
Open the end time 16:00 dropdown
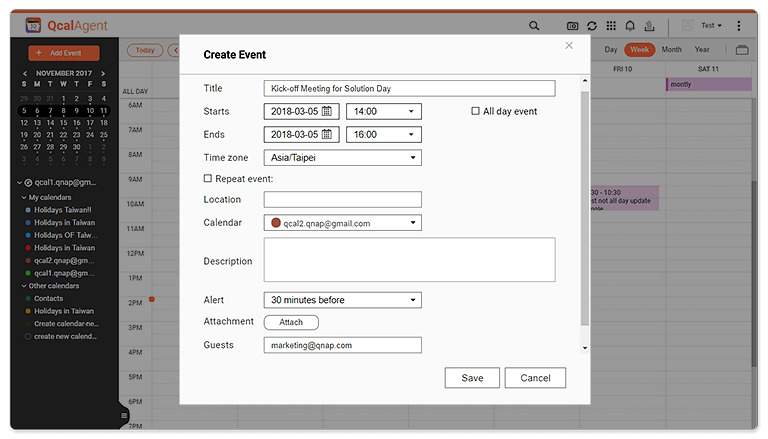(384, 134)
